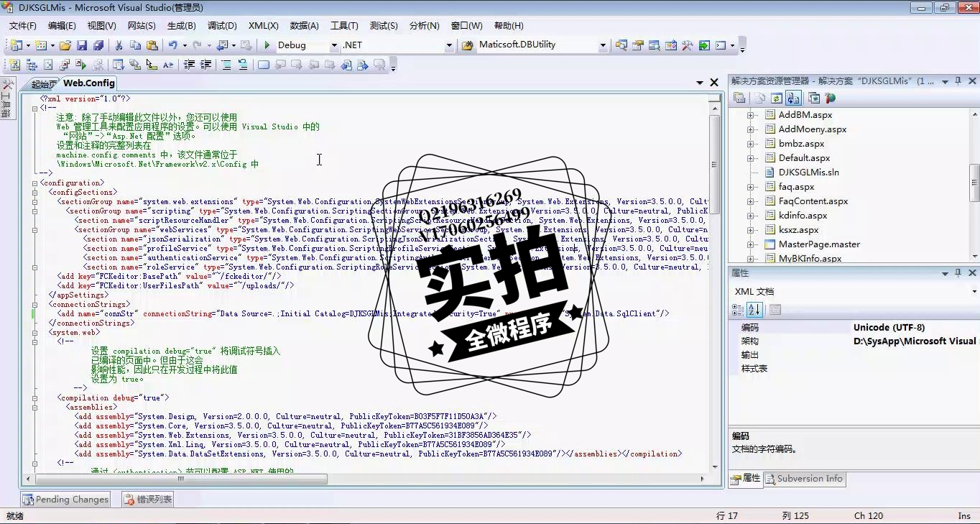980x524 pixels.
Task: Open the 帮助(H) menu
Action: (x=509, y=26)
